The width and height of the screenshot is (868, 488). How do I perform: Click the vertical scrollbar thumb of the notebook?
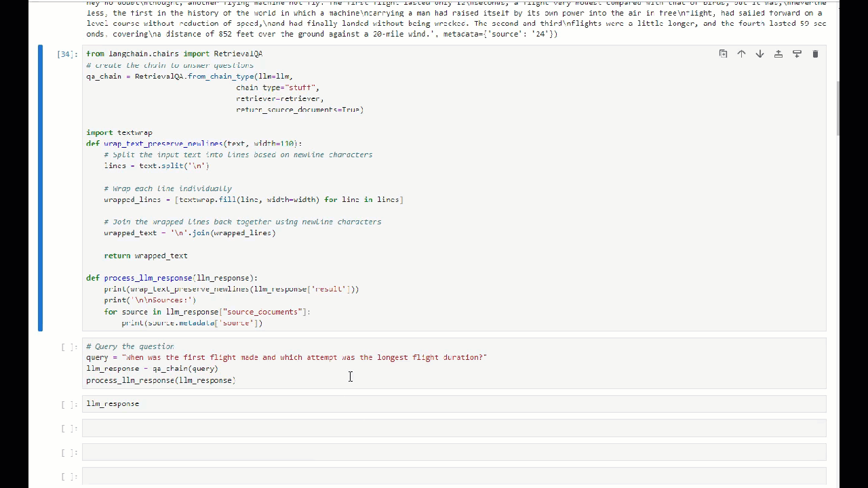(838, 108)
